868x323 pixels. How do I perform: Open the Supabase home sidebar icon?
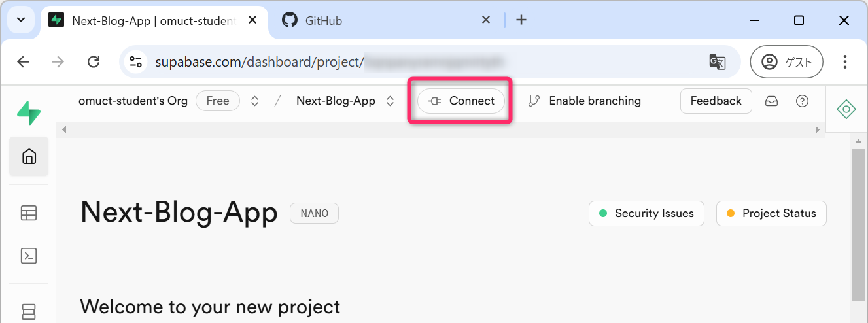tap(29, 156)
